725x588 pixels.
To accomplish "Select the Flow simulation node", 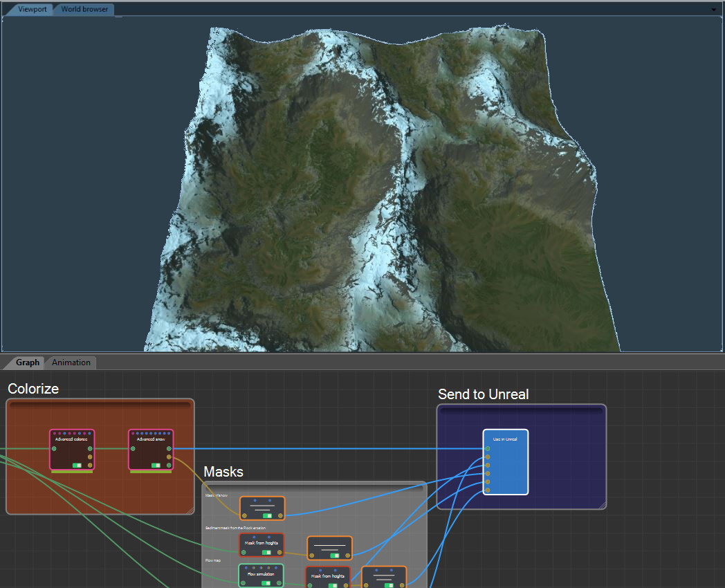I will [261, 574].
